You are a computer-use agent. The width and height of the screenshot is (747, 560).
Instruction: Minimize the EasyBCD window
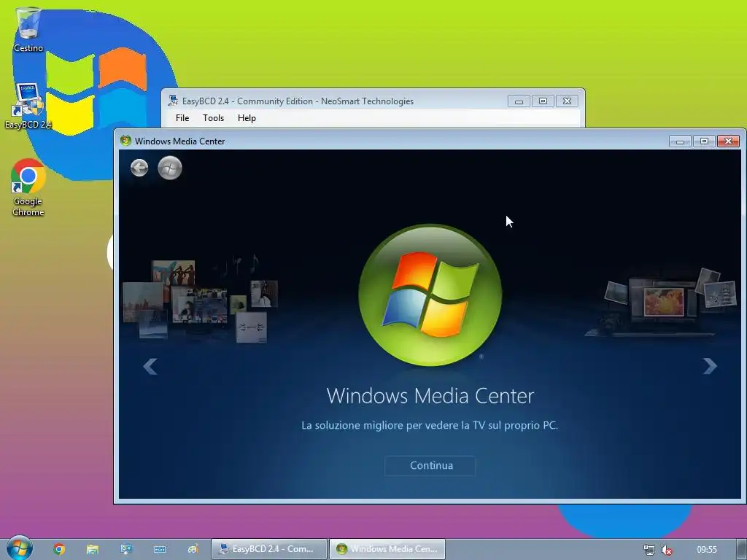(519, 101)
